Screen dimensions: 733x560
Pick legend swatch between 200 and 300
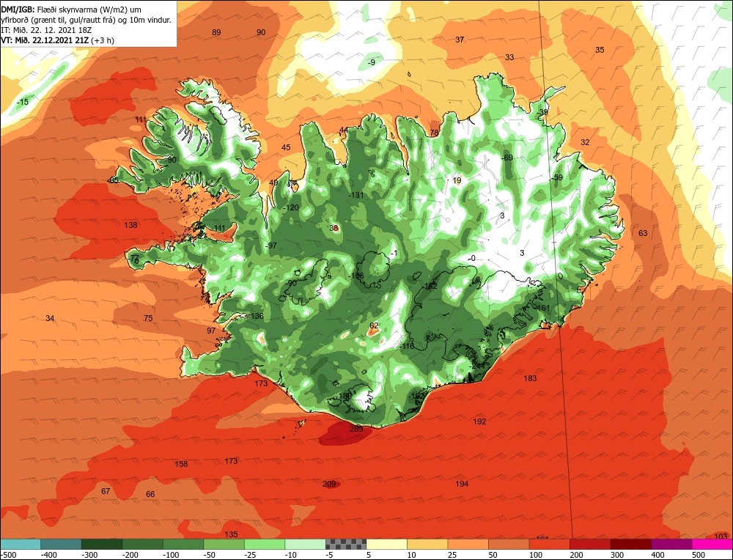pyautogui.click(x=590, y=544)
